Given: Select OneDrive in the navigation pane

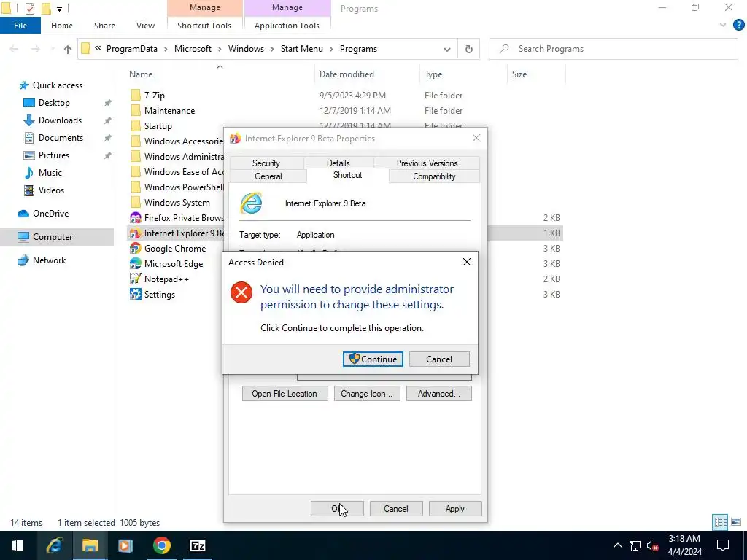Looking at the screenshot, I should (50, 214).
